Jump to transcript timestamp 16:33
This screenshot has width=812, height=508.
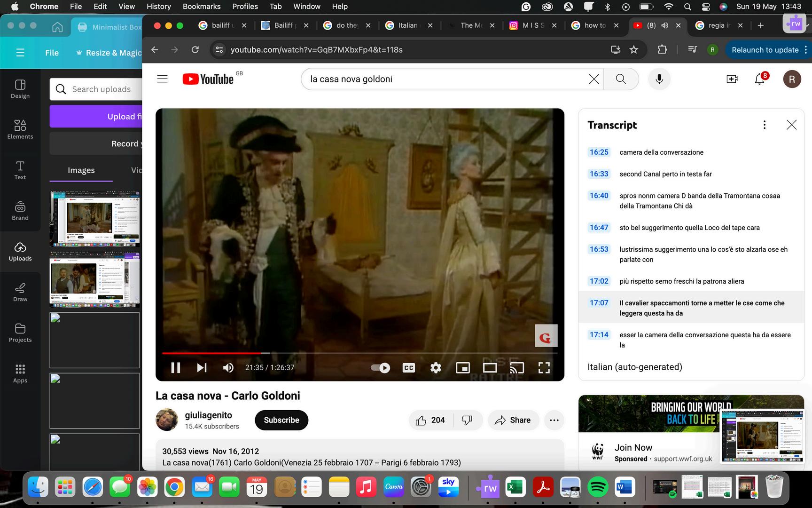599,174
